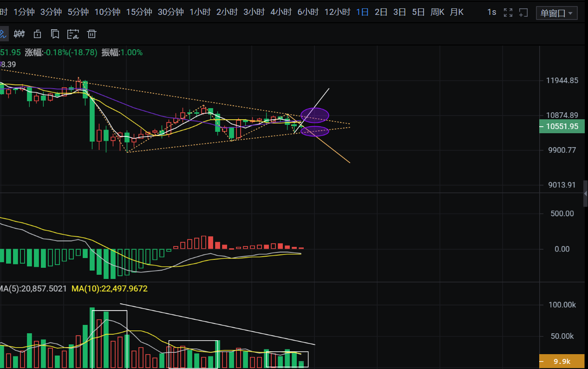This screenshot has width=588, height=369.
Task: Click the trash delete drawings icon
Action: [92, 33]
